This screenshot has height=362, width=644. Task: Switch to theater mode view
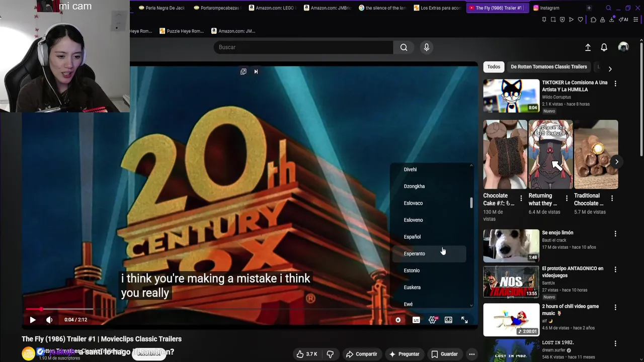click(x=448, y=320)
